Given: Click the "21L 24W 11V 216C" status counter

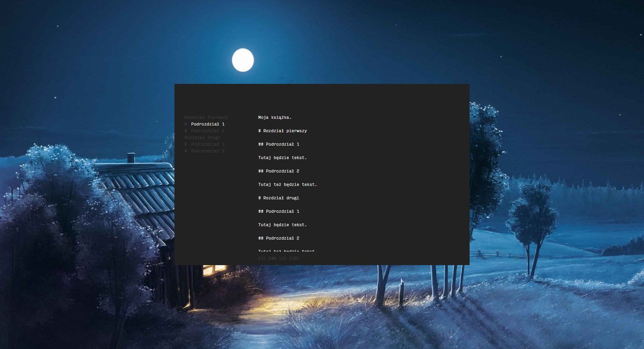Looking at the screenshot, I should pyautogui.click(x=279, y=259).
